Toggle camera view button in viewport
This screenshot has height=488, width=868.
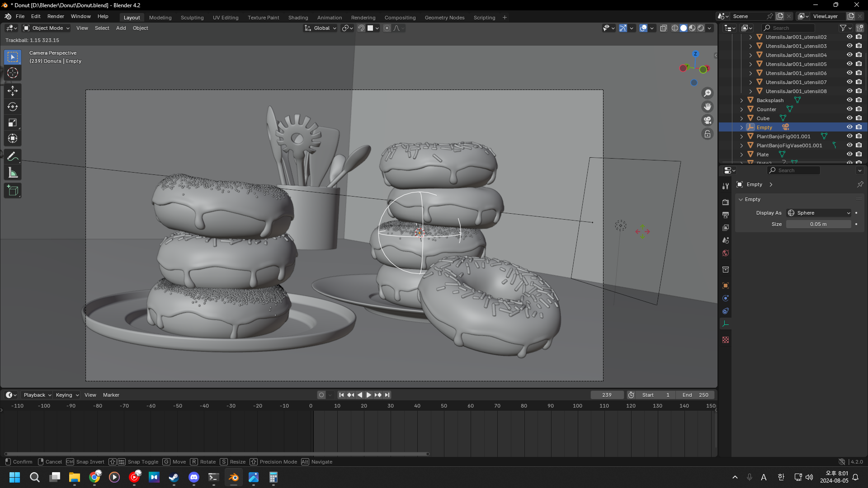[x=708, y=120]
